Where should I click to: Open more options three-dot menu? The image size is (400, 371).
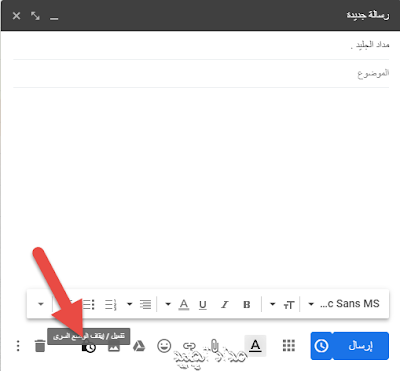click(x=18, y=346)
